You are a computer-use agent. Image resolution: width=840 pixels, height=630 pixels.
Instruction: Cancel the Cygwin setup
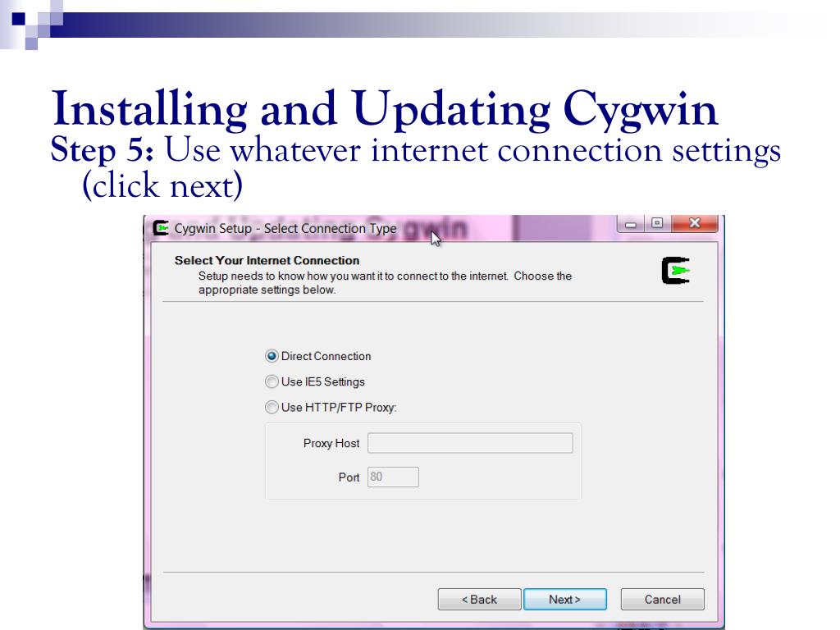click(662, 599)
